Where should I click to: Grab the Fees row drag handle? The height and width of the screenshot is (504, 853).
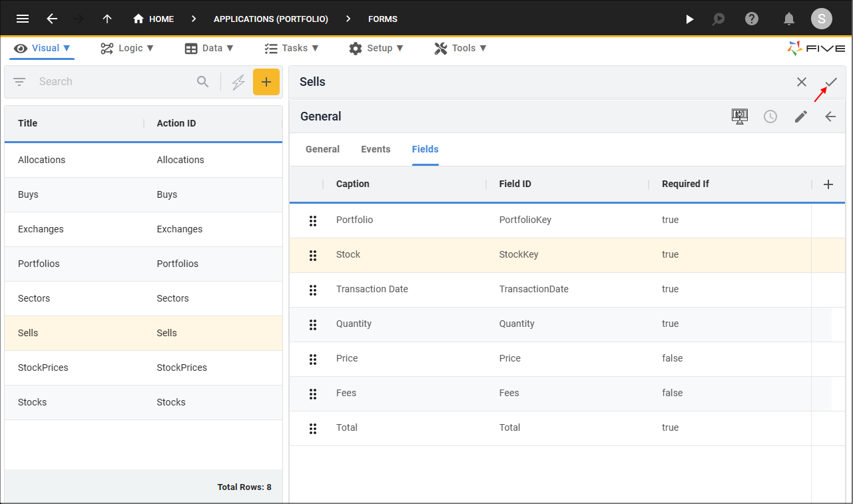coord(313,393)
